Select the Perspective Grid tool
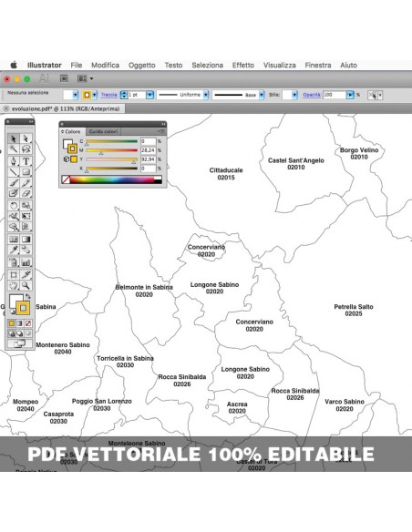The width and height of the screenshot is (412, 532). pos(26,227)
